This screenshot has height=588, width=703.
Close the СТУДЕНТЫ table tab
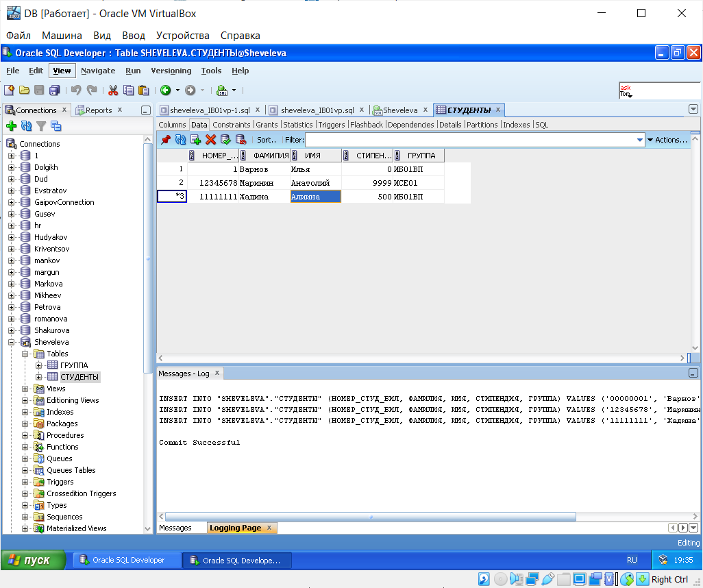pyautogui.click(x=497, y=110)
